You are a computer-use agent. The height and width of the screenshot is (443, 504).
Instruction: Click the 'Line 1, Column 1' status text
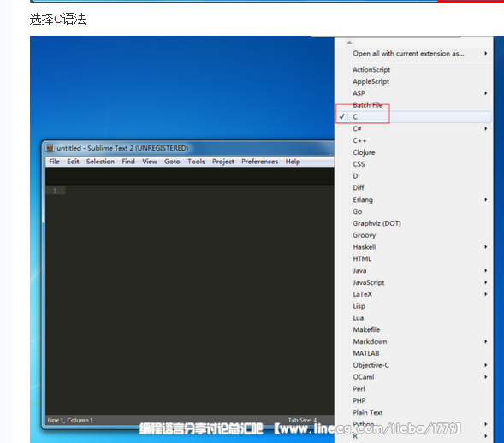pyautogui.click(x=70, y=420)
